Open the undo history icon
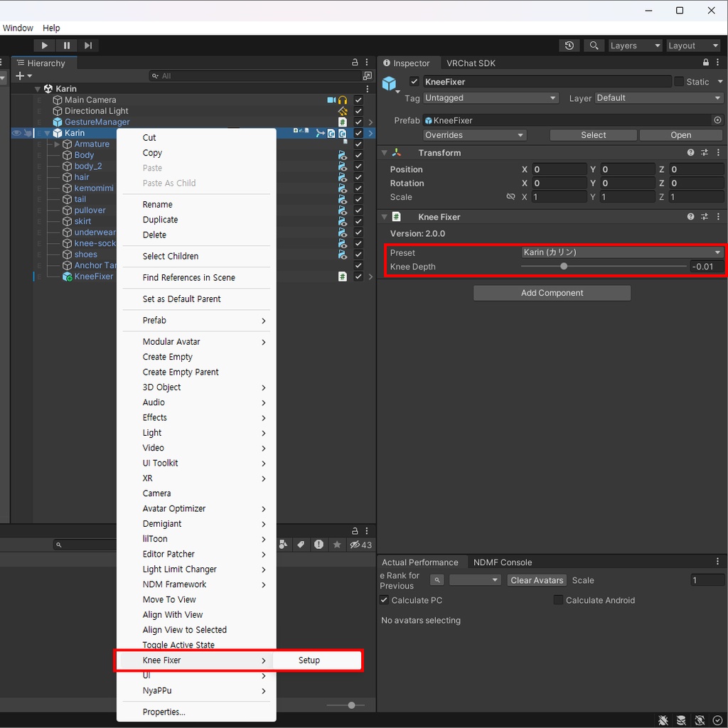 [569, 45]
